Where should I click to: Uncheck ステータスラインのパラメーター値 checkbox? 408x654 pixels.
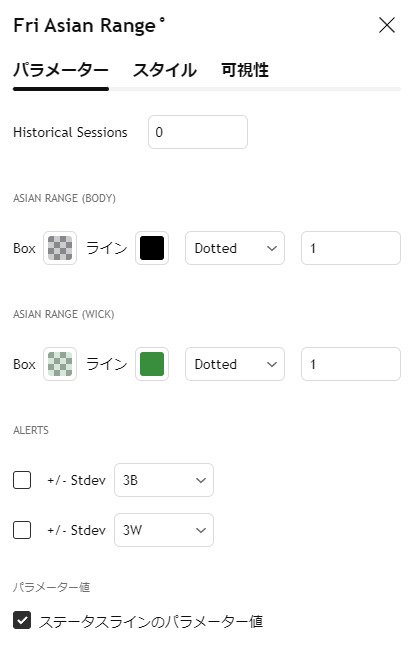tap(22, 620)
